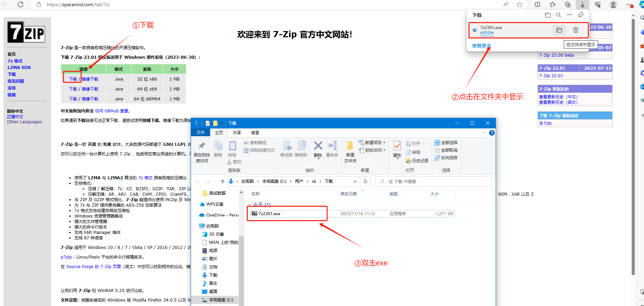
Task: Open the File tab in Explorer
Action: coord(201,133)
